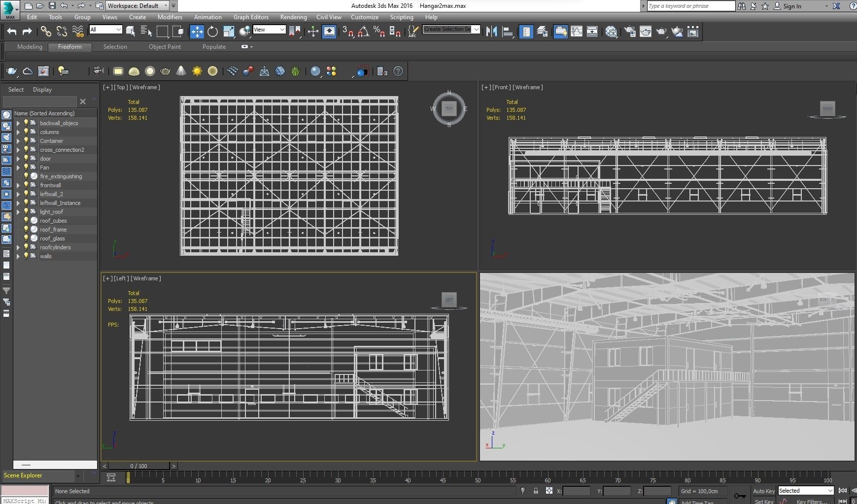Toggle Percent Snap button

379,32
